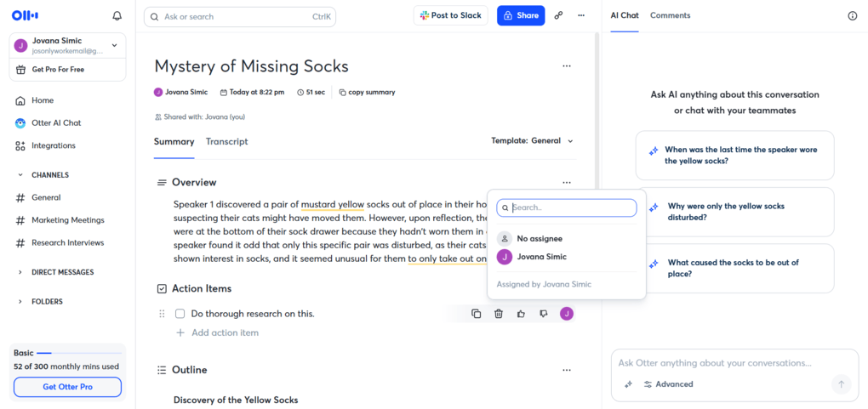This screenshot has height=409, width=868.
Task: Assign to Jovana Simic in popup
Action: point(541,257)
